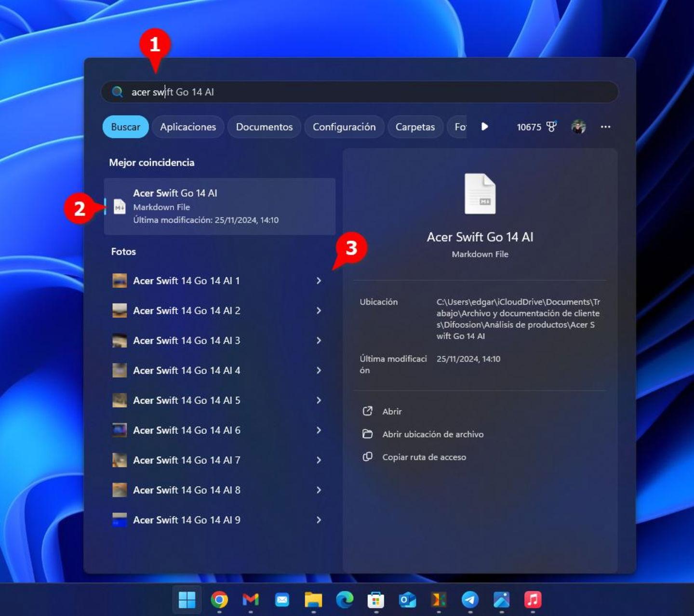Expand details chevron for Acer Swift 14 Go 14 AI 3
Screen dimensions: 694x616
(319, 340)
